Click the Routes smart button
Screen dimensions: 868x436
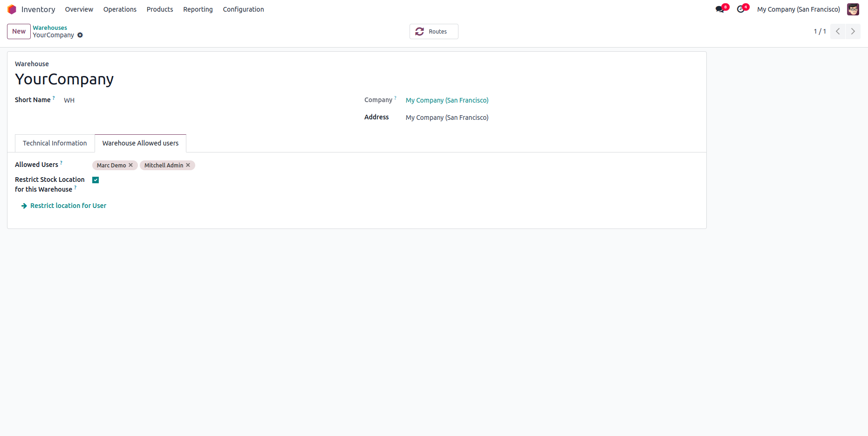pyautogui.click(x=433, y=31)
